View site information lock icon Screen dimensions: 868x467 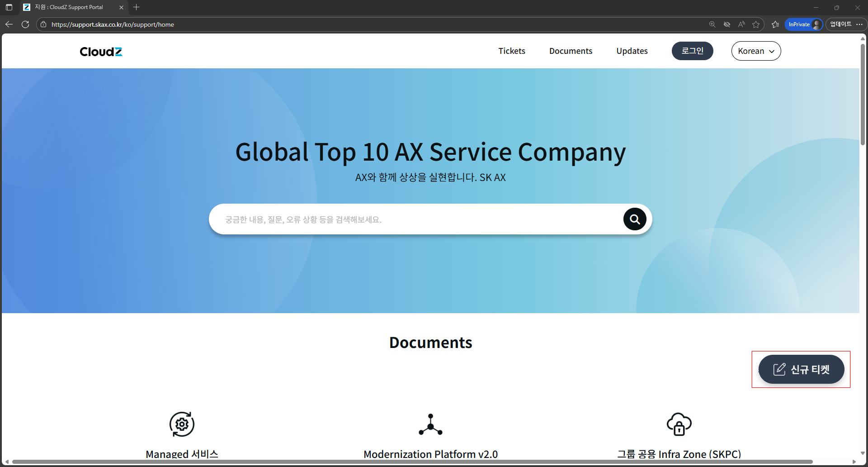(x=43, y=24)
